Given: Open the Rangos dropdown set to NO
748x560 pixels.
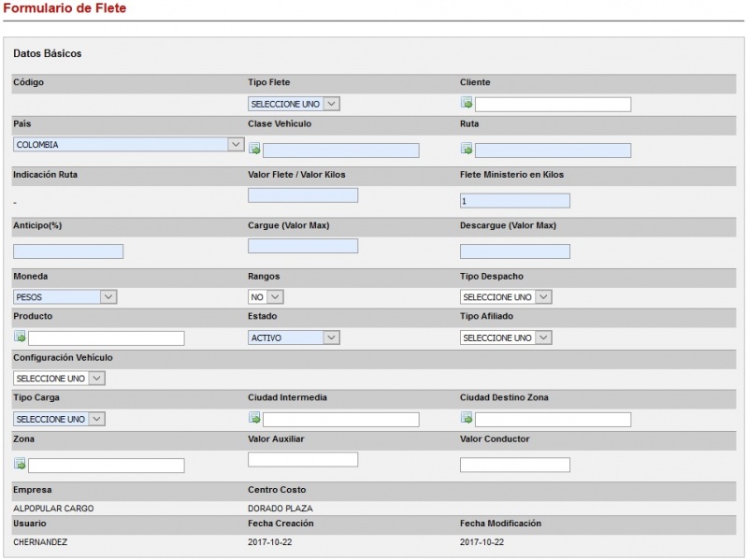Looking at the screenshot, I should (266, 296).
